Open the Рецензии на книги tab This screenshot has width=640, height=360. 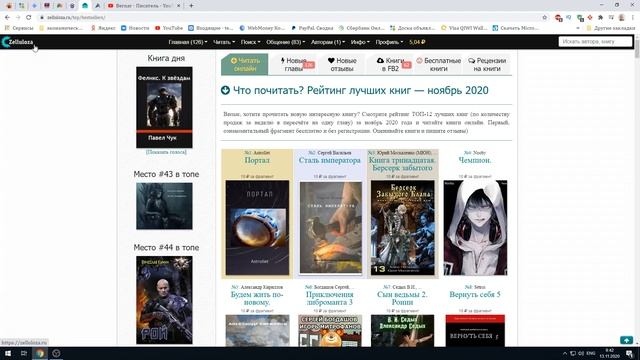[487, 64]
